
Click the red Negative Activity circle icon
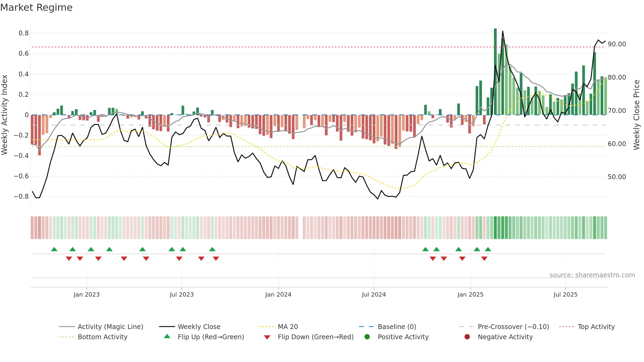click(467, 337)
